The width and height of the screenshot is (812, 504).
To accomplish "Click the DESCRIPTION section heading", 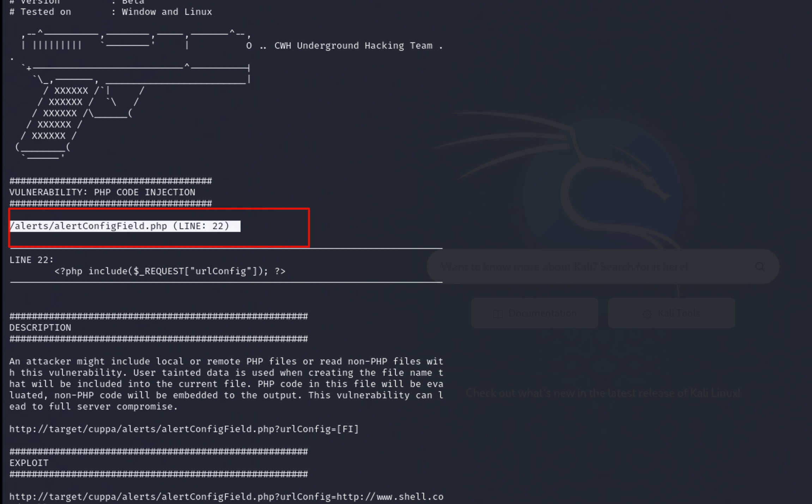I will (40, 327).
